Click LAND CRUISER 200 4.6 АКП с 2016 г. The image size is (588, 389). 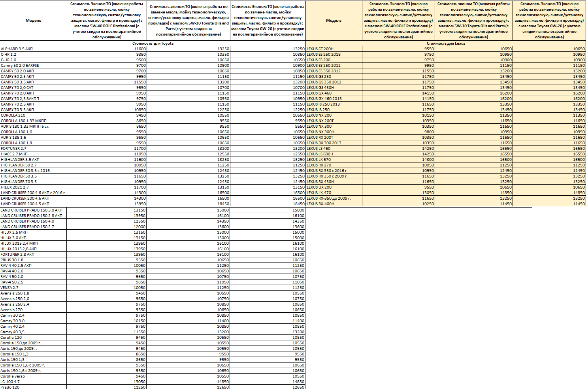(x=34, y=193)
